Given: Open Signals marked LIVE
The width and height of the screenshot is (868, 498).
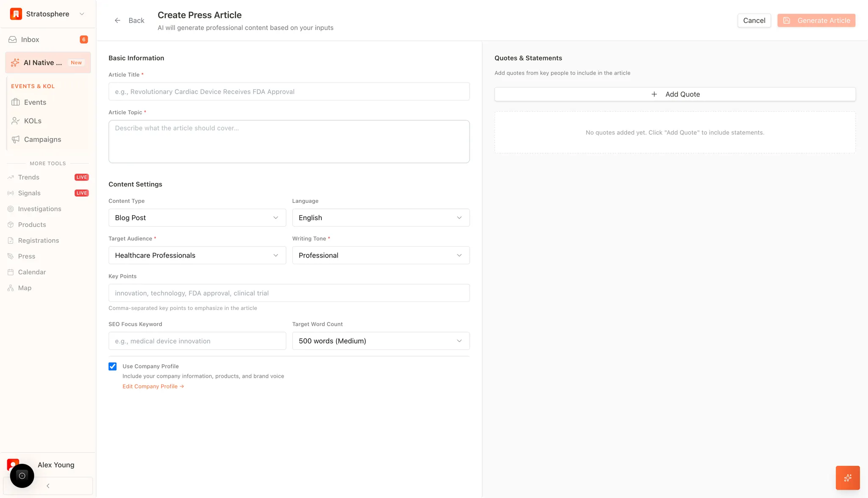Looking at the screenshot, I should tap(29, 193).
